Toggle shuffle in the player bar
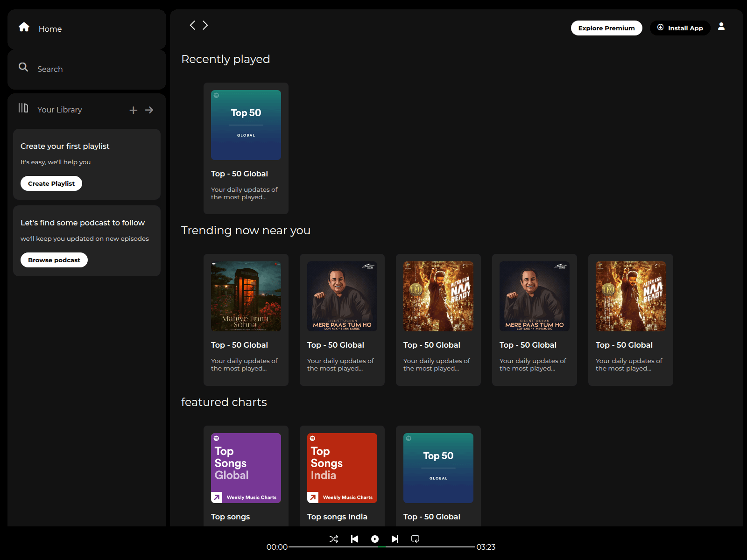This screenshot has width=747, height=560. (334, 539)
